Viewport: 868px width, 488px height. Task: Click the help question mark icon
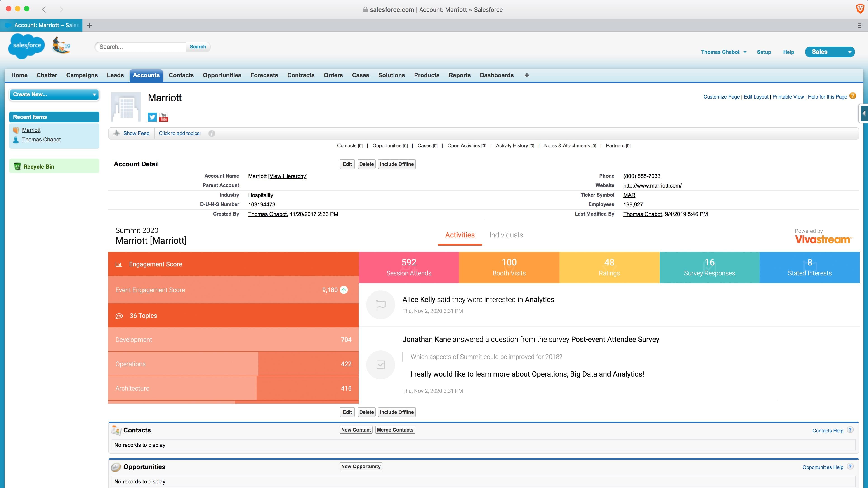853,96
